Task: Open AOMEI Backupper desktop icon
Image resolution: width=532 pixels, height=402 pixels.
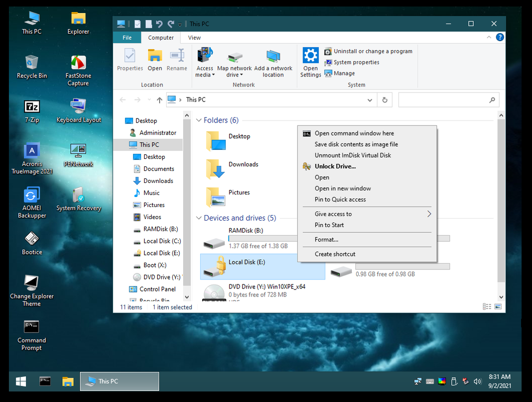Action: (32, 203)
